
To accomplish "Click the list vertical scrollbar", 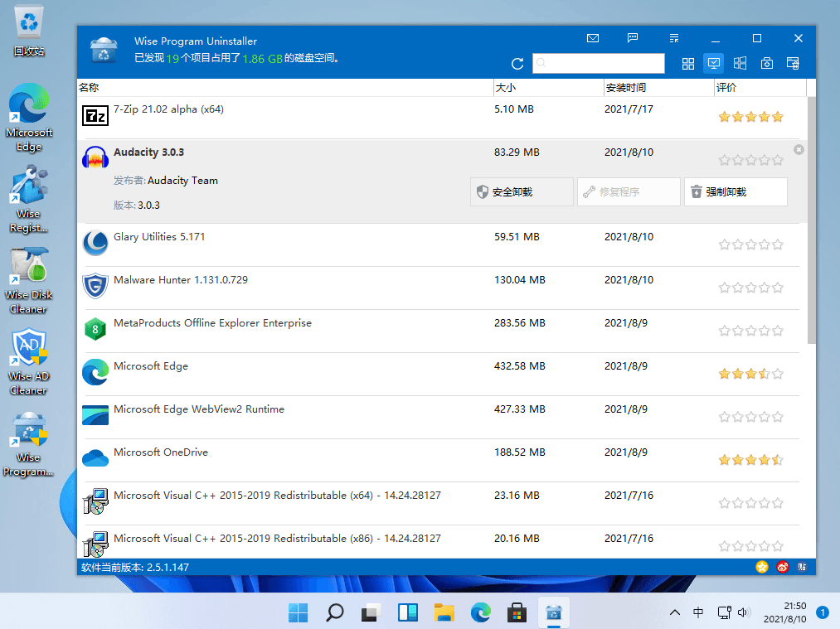I will click(x=811, y=220).
